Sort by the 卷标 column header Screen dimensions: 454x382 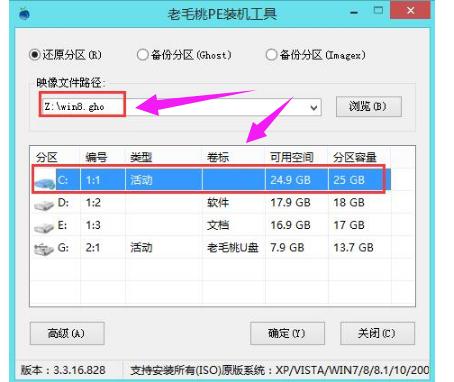(x=218, y=157)
